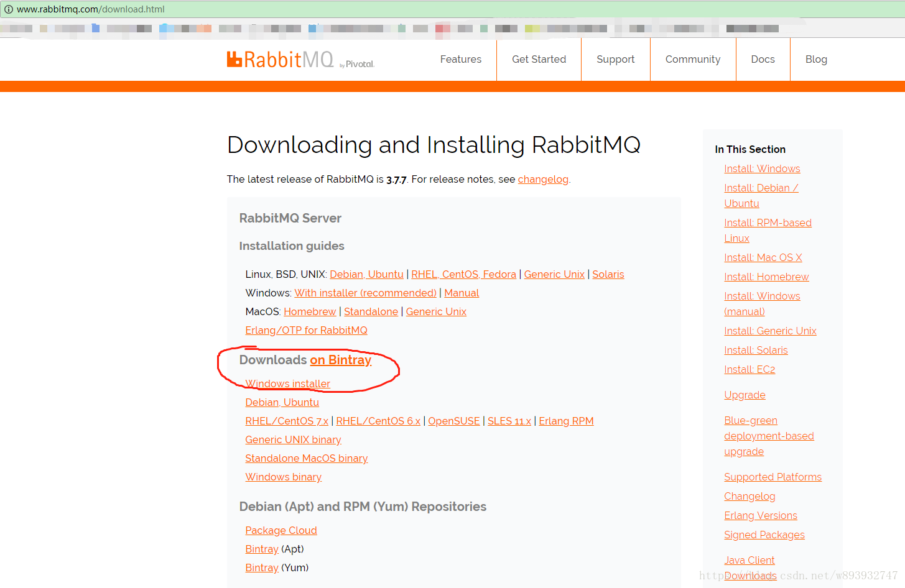Open sidebar Install: Homebrew link
The width and height of the screenshot is (905, 588).
click(766, 277)
